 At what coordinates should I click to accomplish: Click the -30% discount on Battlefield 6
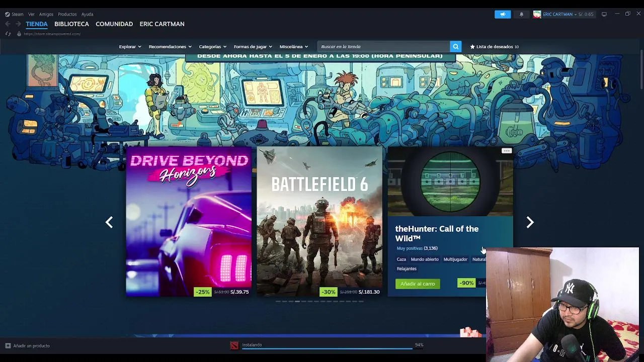tap(328, 292)
